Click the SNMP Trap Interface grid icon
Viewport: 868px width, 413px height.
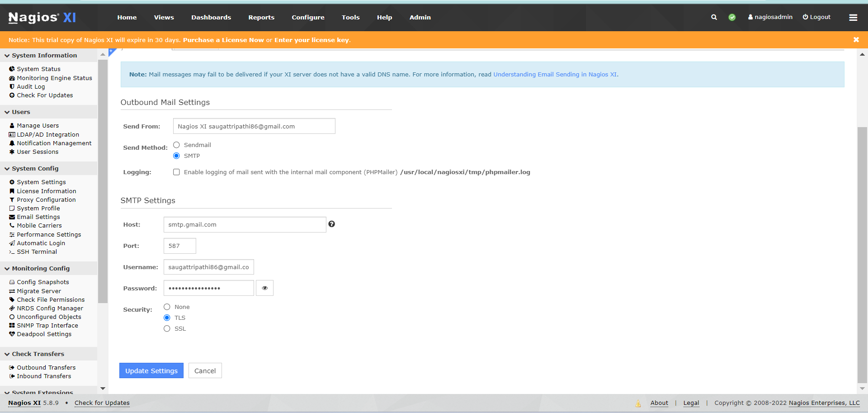[x=12, y=325]
